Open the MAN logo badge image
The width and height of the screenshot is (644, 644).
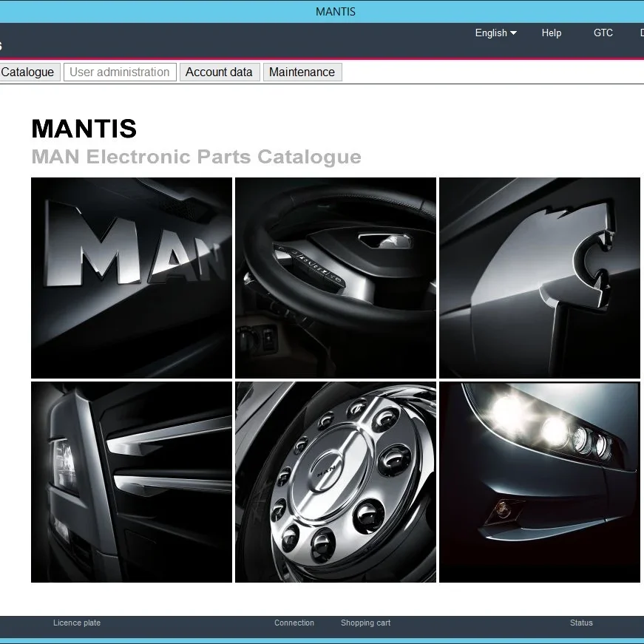click(131, 276)
